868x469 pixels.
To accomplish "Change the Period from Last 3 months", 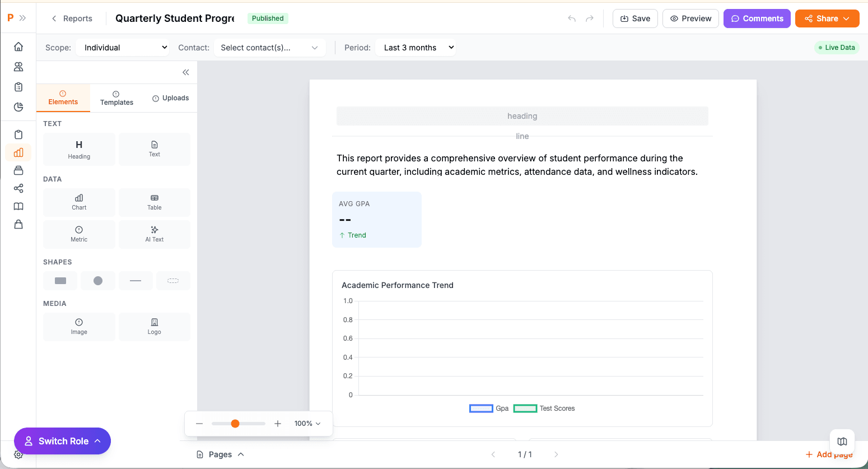I will click(x=416, y=47).
